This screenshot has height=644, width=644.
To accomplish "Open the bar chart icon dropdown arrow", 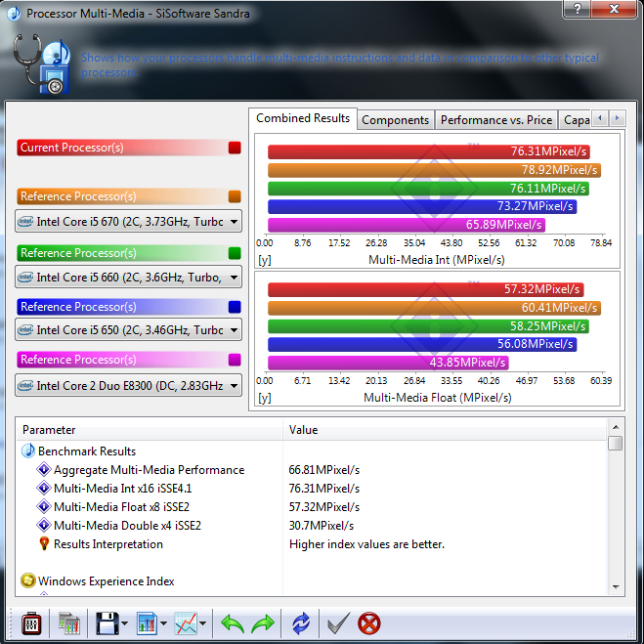I will (x=163, y=623).
